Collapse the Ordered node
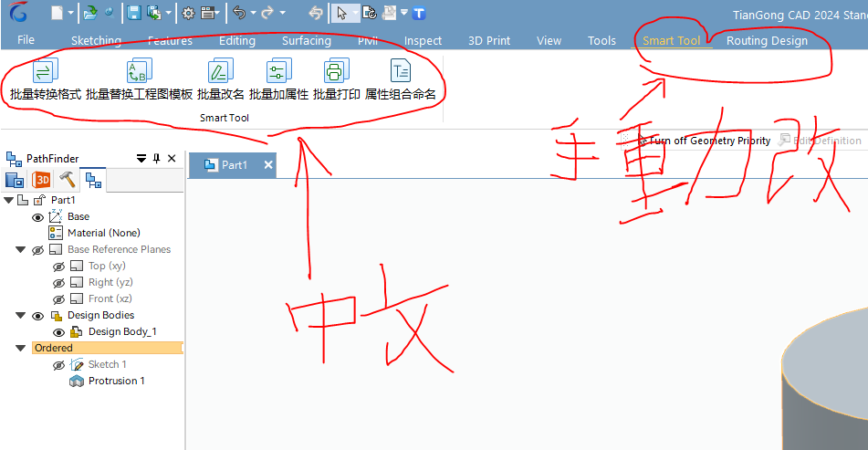The height and width of the screenshot is (450, 868). pyautogui.click(x=20, y=348)
